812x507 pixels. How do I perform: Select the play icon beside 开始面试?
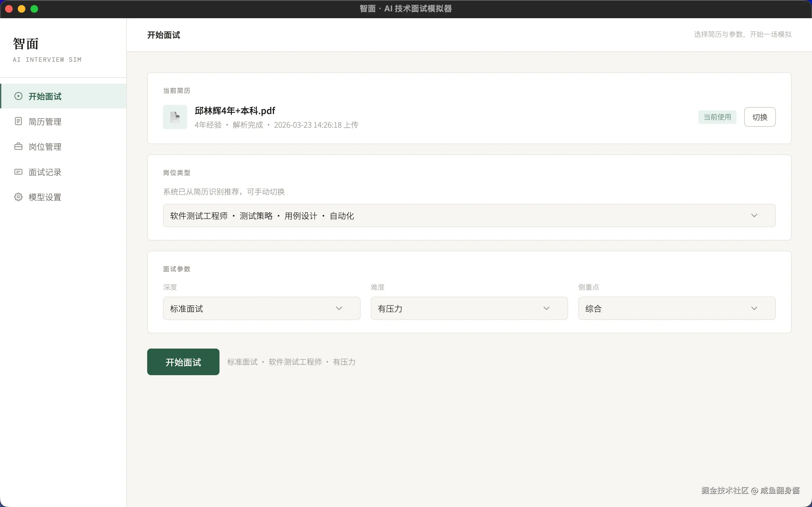coord(18,96)
